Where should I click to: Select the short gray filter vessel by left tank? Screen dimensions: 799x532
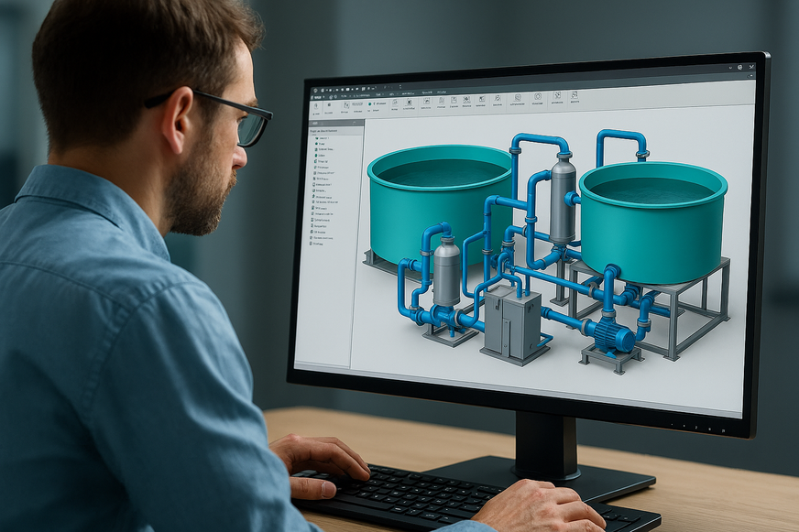tap(446, 271)
